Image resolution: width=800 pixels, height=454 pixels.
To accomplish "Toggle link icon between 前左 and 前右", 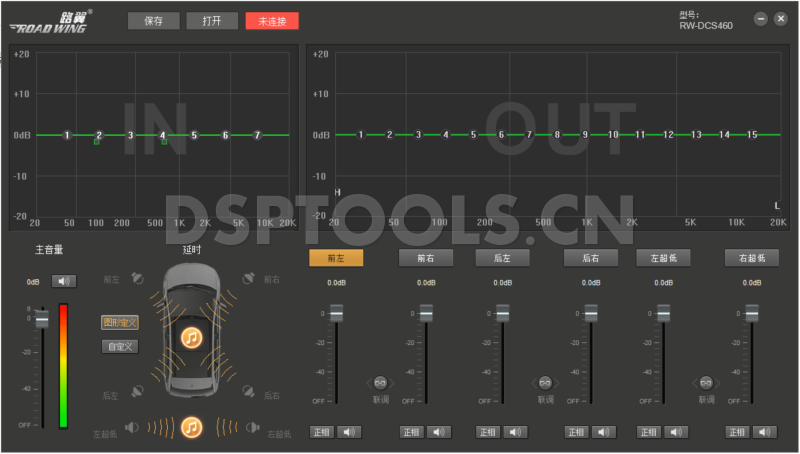I will (380, 383).
